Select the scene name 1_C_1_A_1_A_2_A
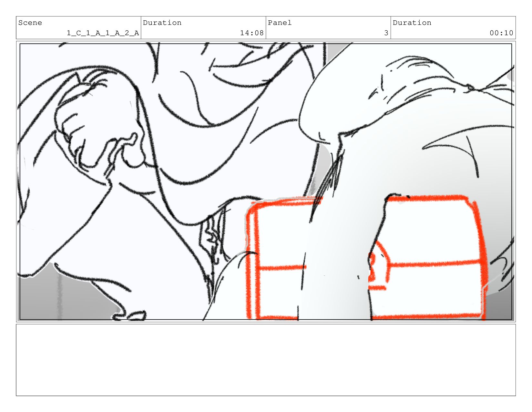This screenshot has width=532, height=412. [x=103, y=33]
